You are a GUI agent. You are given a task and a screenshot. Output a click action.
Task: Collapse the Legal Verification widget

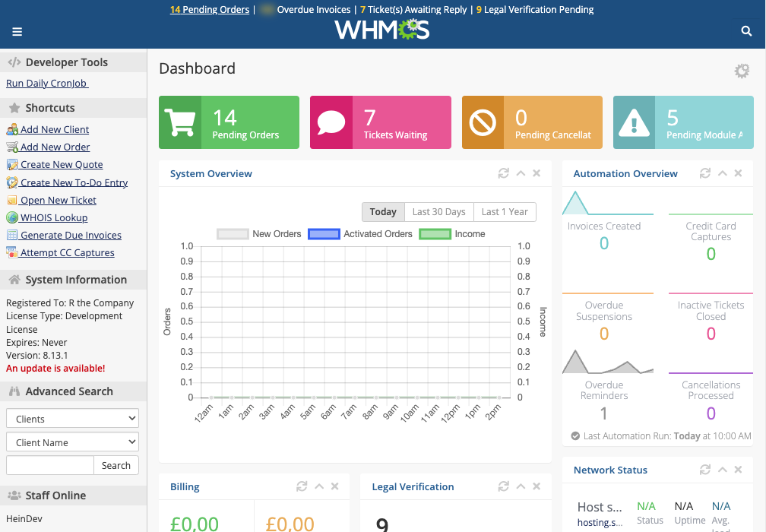pyautogui.click(x=521, y=486)
